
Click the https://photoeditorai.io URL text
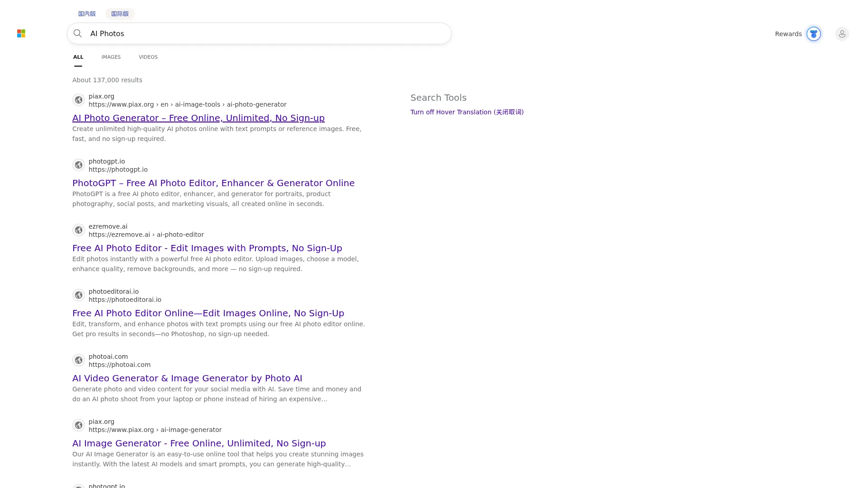pyautogui.click(x=125, y=300)
